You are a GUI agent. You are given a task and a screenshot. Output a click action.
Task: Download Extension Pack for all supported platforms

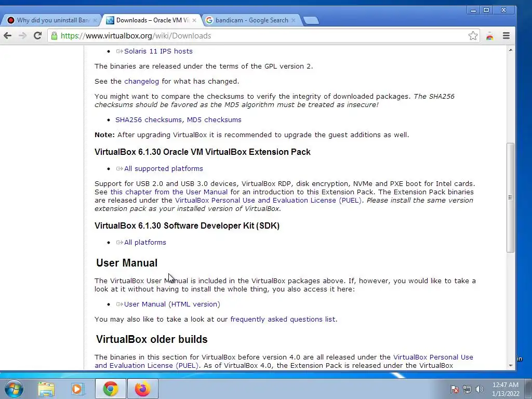click(163, 169)
